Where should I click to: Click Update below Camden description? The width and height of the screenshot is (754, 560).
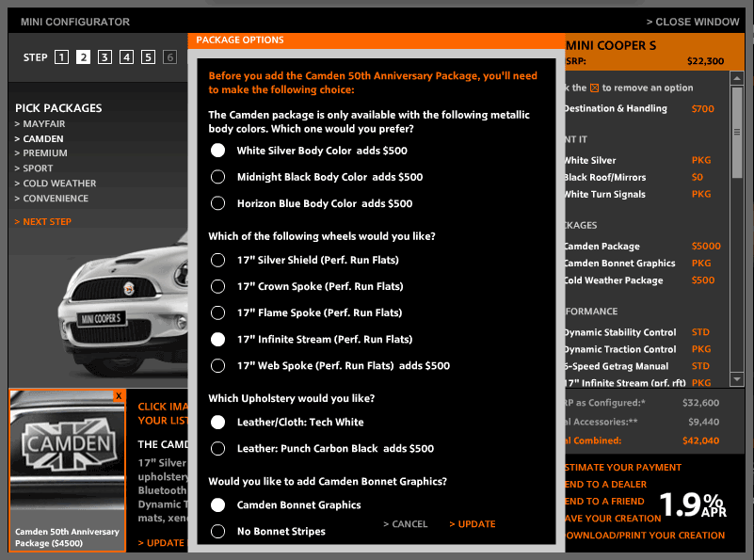click(x=161, y=543)
